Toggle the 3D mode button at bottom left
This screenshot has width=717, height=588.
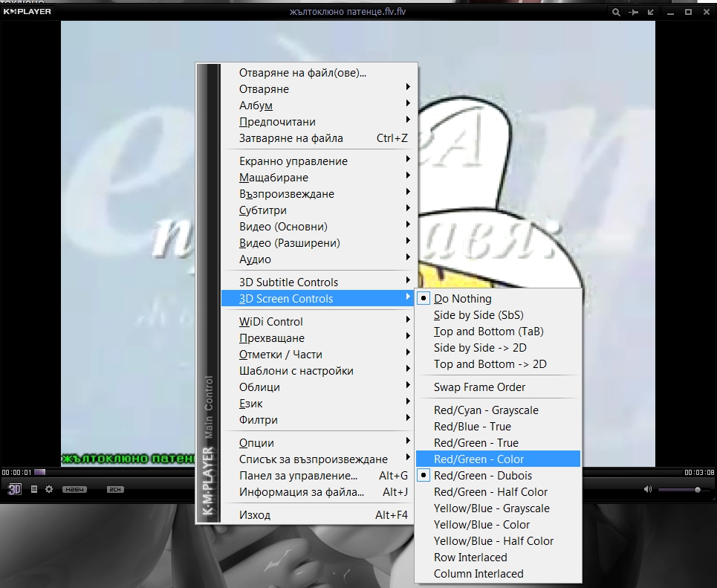[15, 489]
